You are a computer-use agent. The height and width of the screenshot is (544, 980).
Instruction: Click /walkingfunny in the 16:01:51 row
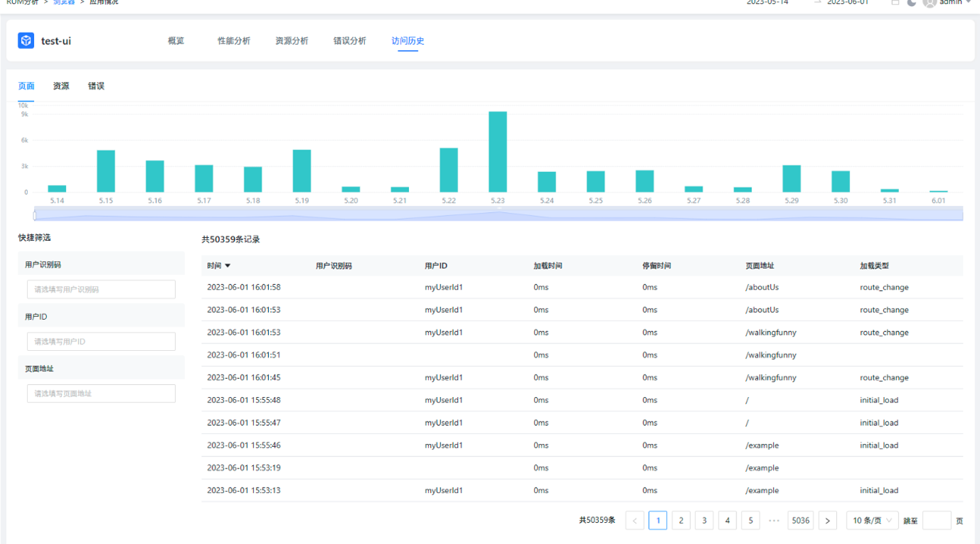pyautogui.click(x=771, y=355)
